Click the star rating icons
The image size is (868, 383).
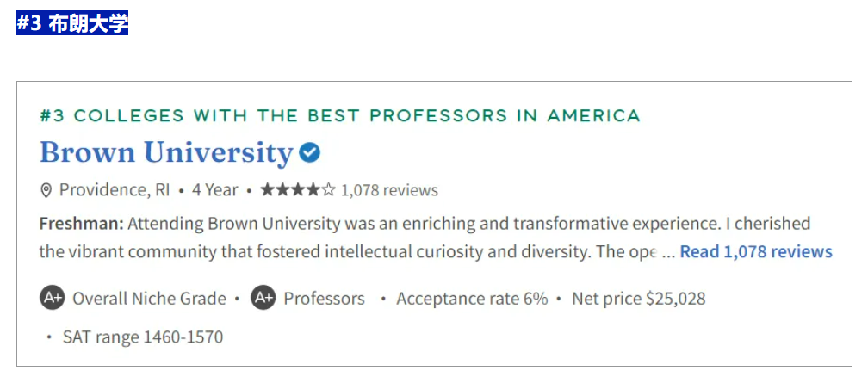click(298, 190)
